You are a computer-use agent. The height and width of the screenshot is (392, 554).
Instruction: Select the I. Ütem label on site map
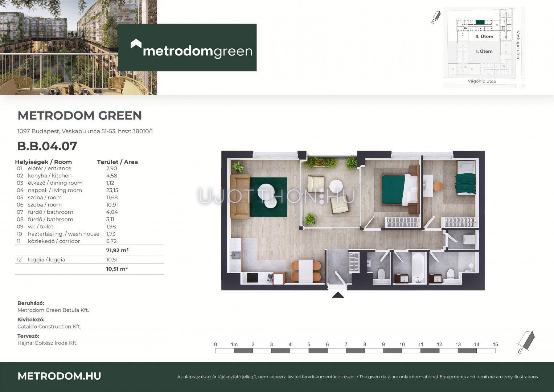(x=484, y=52)
